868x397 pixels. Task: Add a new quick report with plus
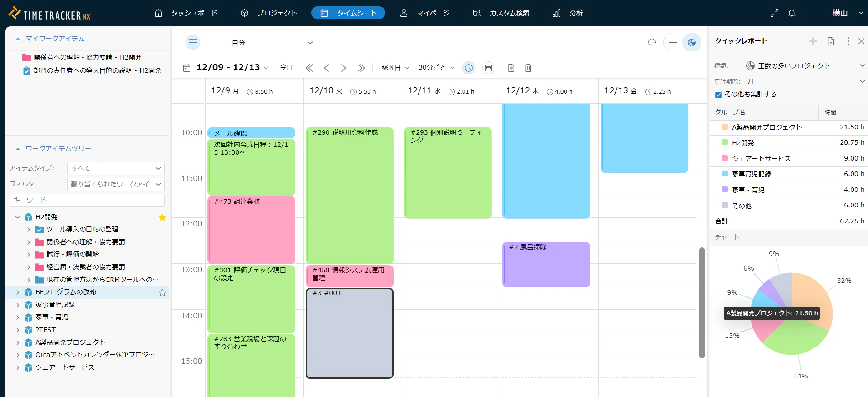813,41
